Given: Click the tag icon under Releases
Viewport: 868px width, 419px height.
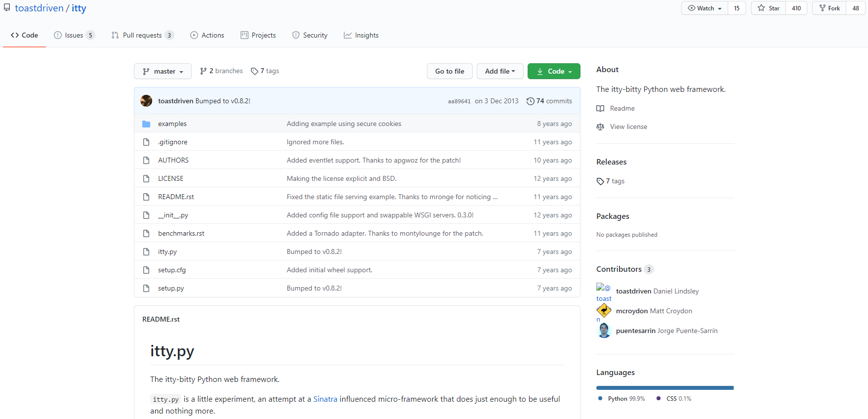Looking at the screenshot, I should [x=600, y=181].
